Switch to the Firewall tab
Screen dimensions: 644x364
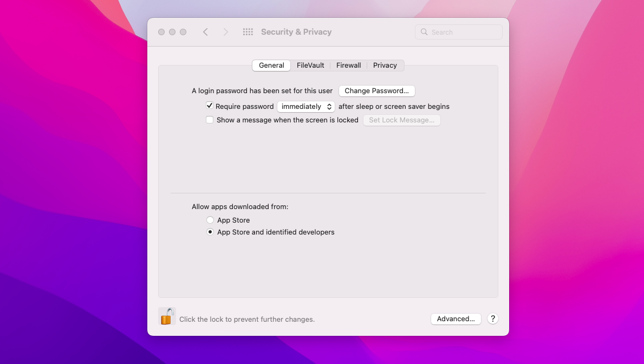[x=348, y=65]
